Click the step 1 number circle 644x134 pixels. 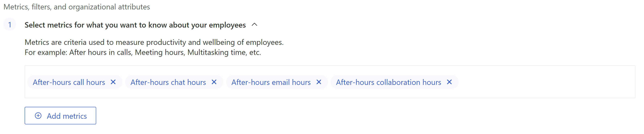tap(10, 25)
